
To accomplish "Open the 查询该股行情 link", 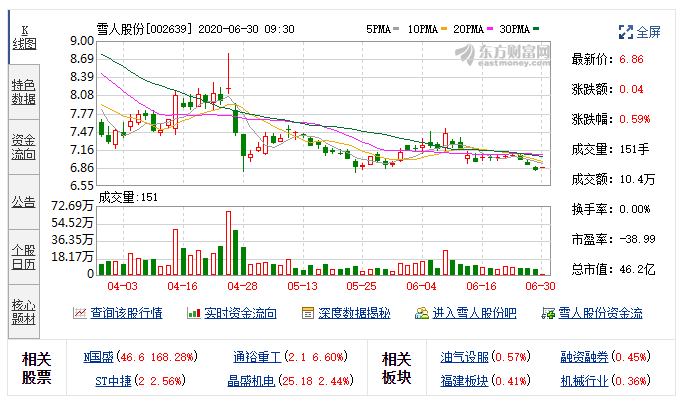I will pos(126,313).
